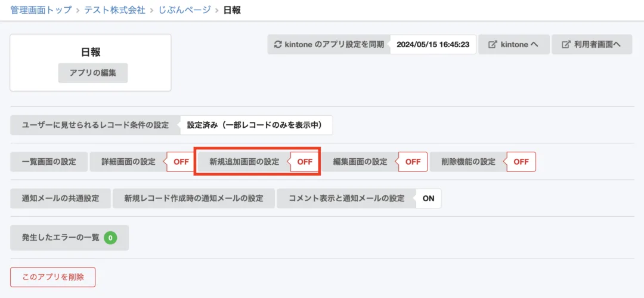
Task: Click OFF tag of 新規追加画面の設定
Action: click(x=305, y=162)
